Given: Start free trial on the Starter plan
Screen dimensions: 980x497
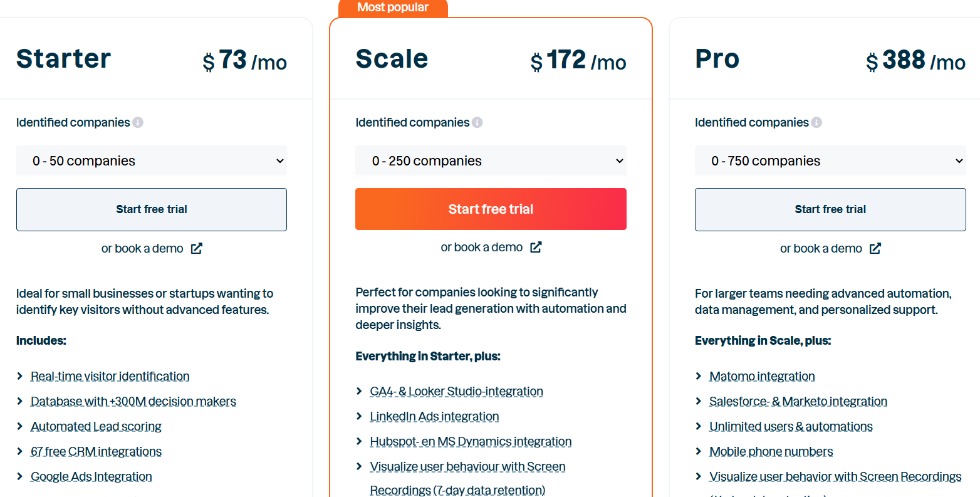Looking at the screenshot, I should pos(152,209).
